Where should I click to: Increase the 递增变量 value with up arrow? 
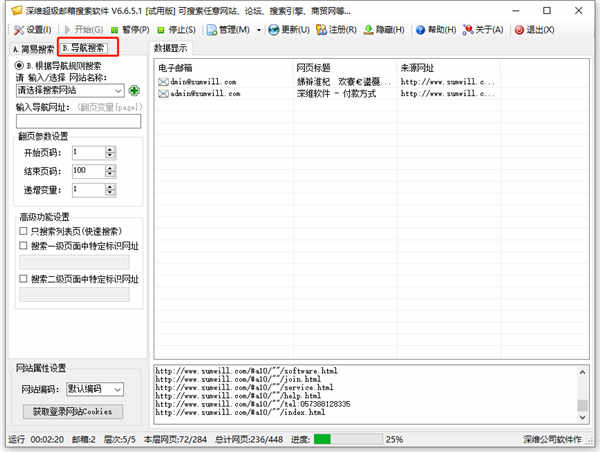(110, 186)
